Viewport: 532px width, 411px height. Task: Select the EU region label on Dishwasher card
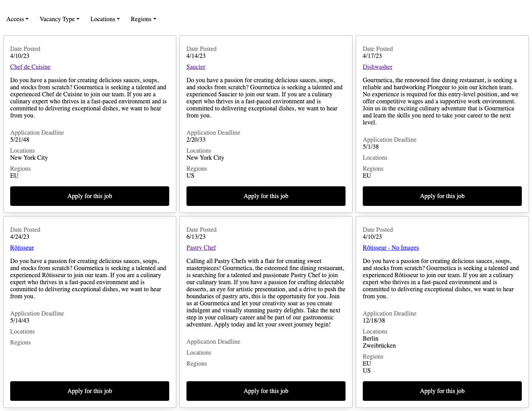(367, 176)
